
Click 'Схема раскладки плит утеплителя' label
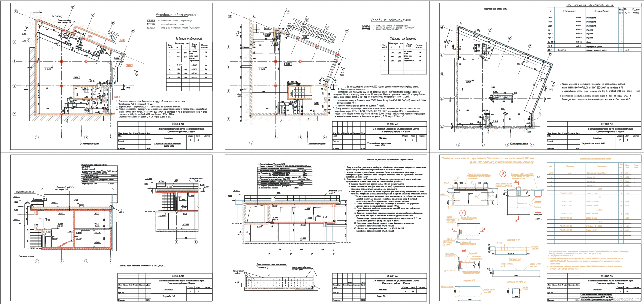[271, 264]
